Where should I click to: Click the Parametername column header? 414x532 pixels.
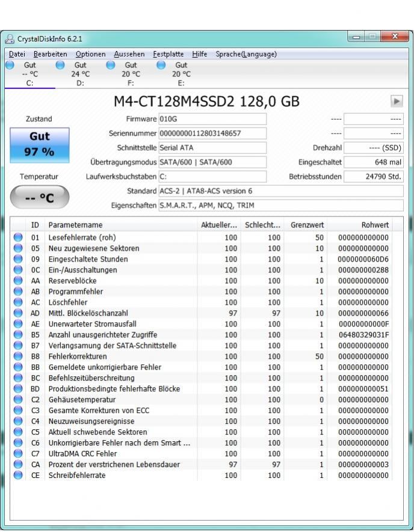pyautogui.click(x=120, y=225)
